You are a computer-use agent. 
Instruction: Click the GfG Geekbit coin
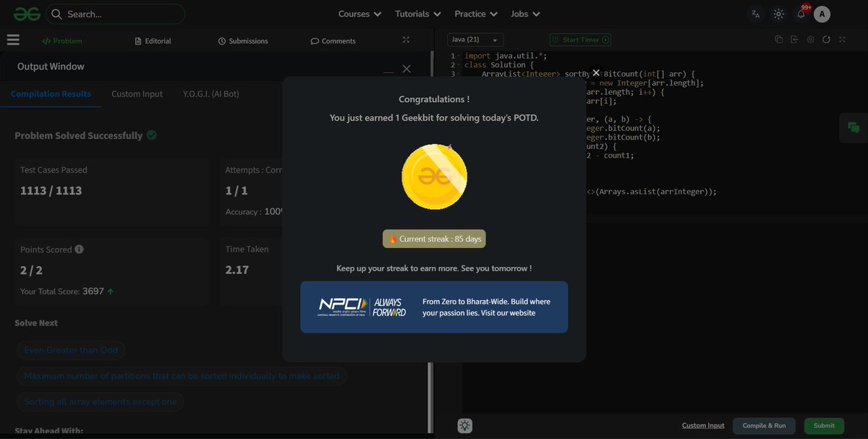coord(434,176)
